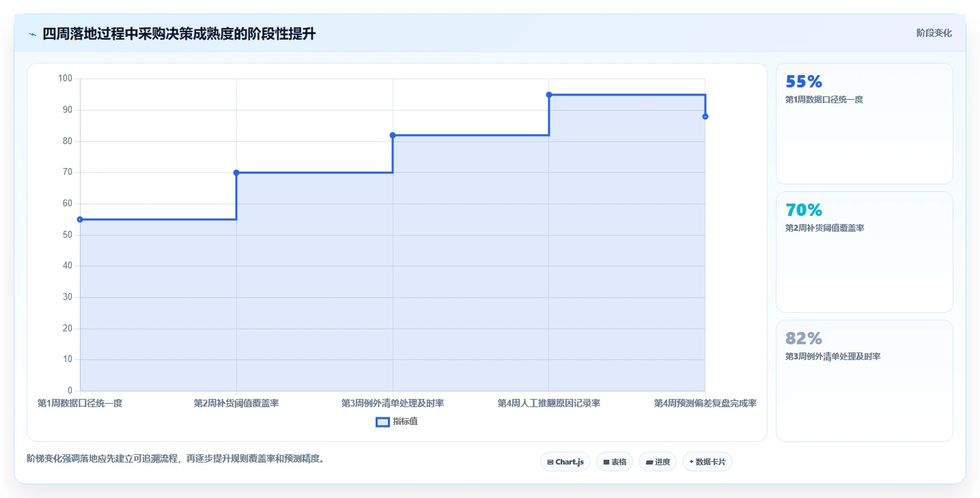Select the 进度 tag
The height and width of the screenshot is (498, 980).
[x=658, y=462]
